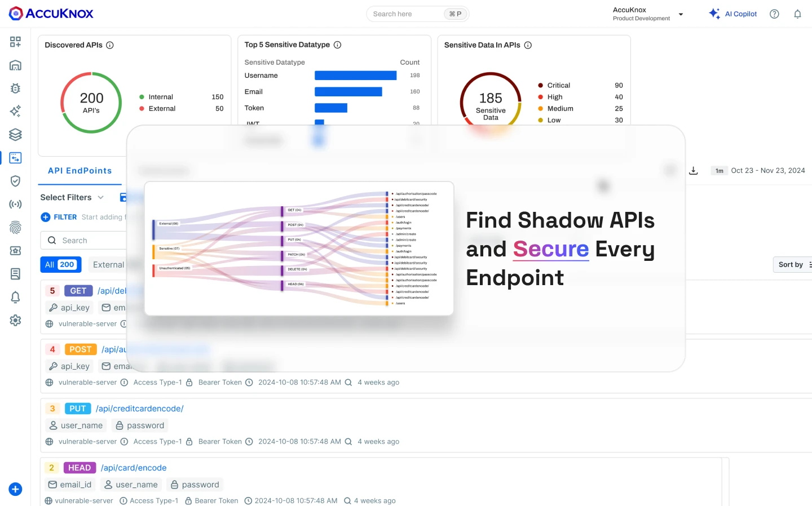Click the download icon near date range
Image resolution: width=812 pixels, height=506 pixels.
694,171
